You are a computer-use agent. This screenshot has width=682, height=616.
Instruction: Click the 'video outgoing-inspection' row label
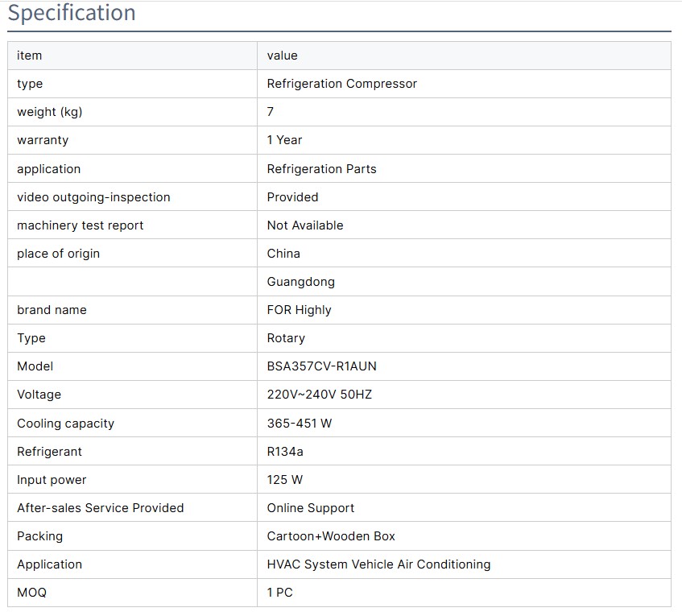click(93, 197)
